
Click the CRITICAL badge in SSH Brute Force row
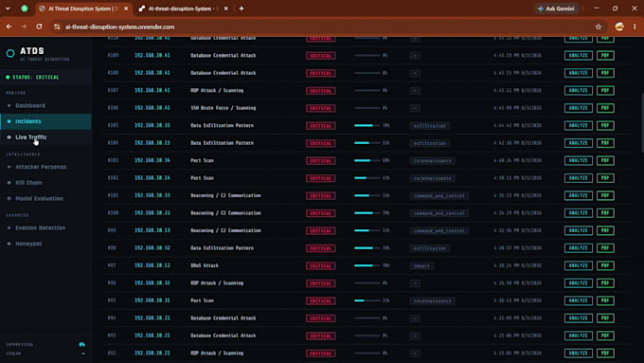321,108
